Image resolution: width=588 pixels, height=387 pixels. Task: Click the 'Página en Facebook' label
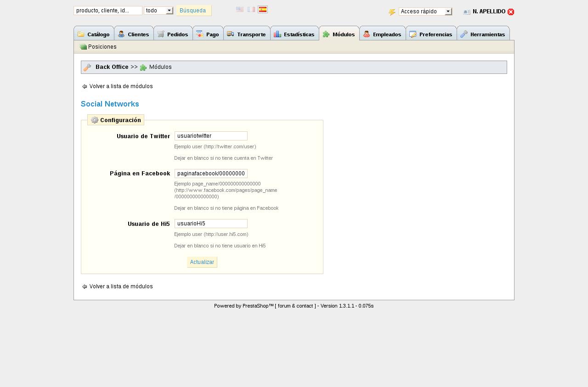tap(140, 174)
